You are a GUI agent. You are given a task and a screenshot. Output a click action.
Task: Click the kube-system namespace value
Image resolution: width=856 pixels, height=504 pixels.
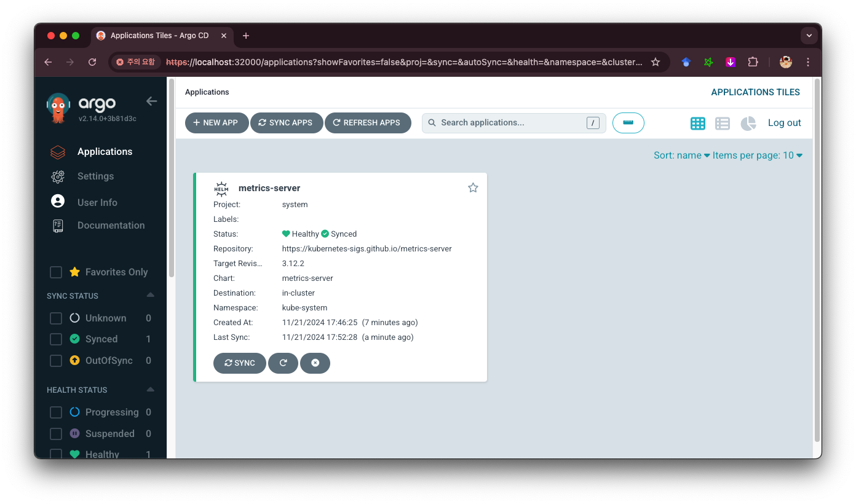click(x=305, y=308)
